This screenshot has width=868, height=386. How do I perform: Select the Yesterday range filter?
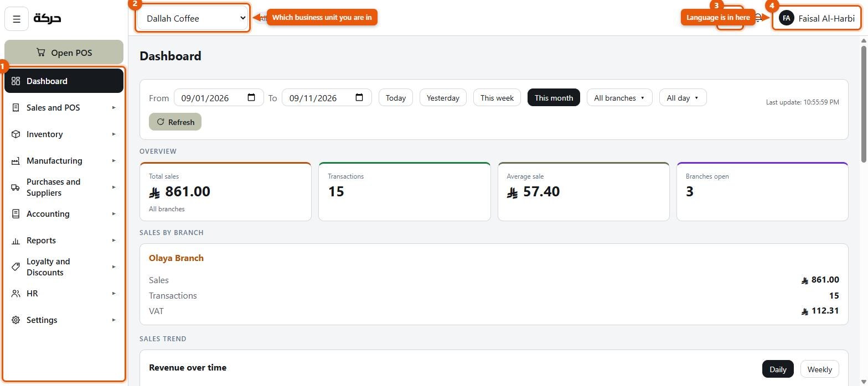(443, 98)
